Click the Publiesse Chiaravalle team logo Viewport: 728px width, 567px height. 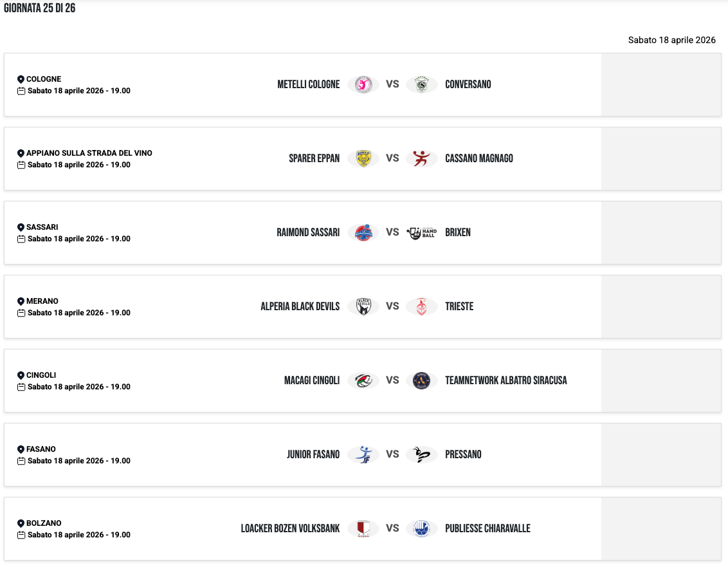pyautogui.click(x=421, y=528)
